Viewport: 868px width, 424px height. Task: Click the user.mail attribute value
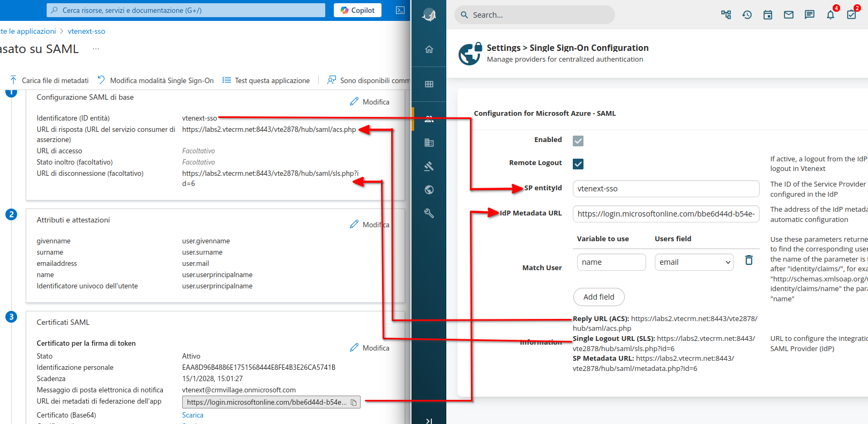pos(196,264)
